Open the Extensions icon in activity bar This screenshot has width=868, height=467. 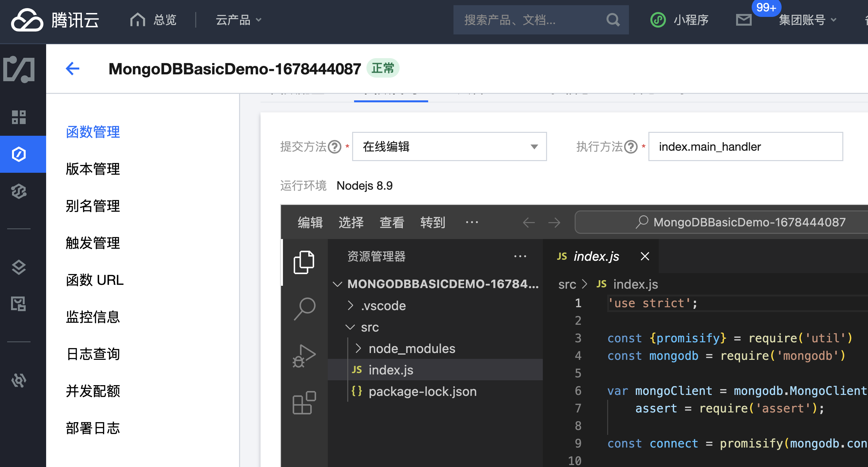[x=304, y=403]
